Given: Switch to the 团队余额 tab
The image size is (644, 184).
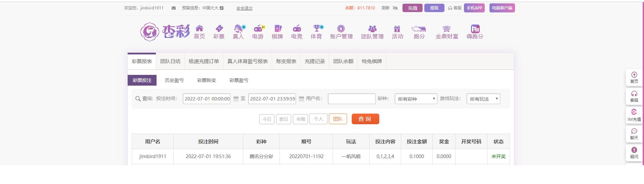Looking at the screenshot, I should 343,61.
